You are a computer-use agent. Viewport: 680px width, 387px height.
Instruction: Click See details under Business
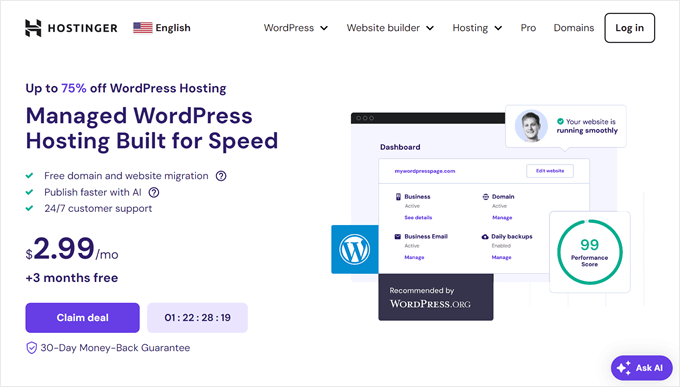click(418, 217)
